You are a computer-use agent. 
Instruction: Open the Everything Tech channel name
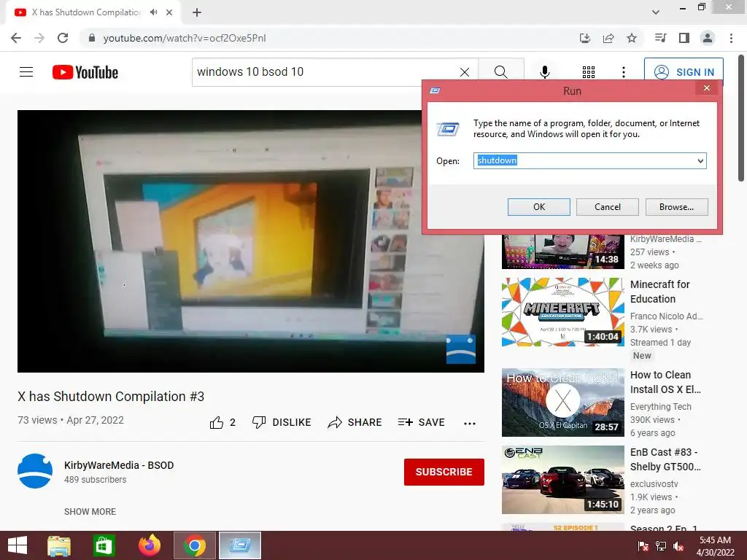coord(660,407)
